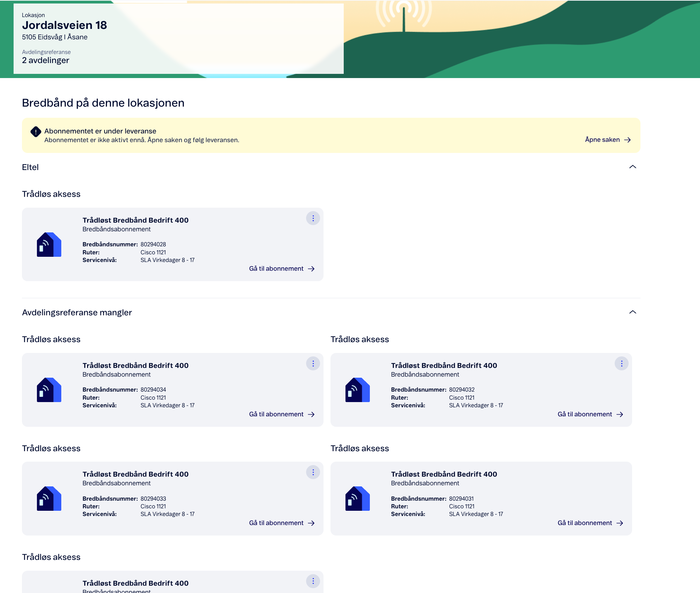Go to subscription 80294032
The height and width of the screenshot is (593, 700).
tap(590, 414)
